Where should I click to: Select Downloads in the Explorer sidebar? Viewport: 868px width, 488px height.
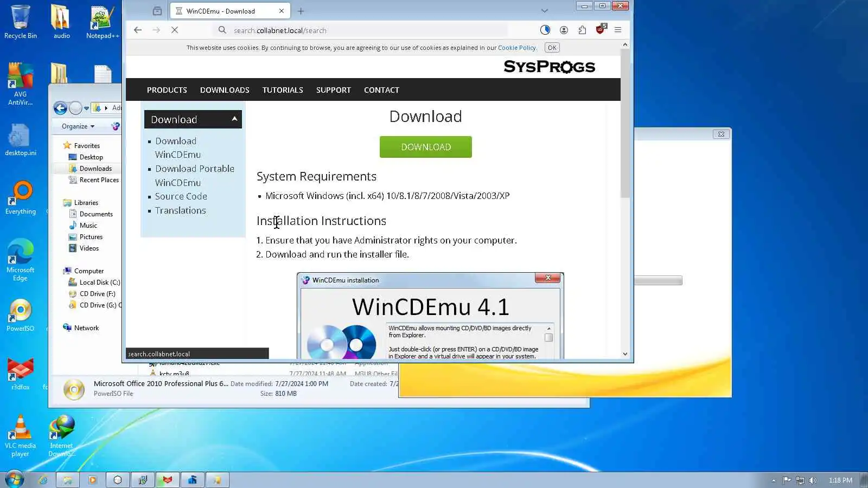coord(95,169)
